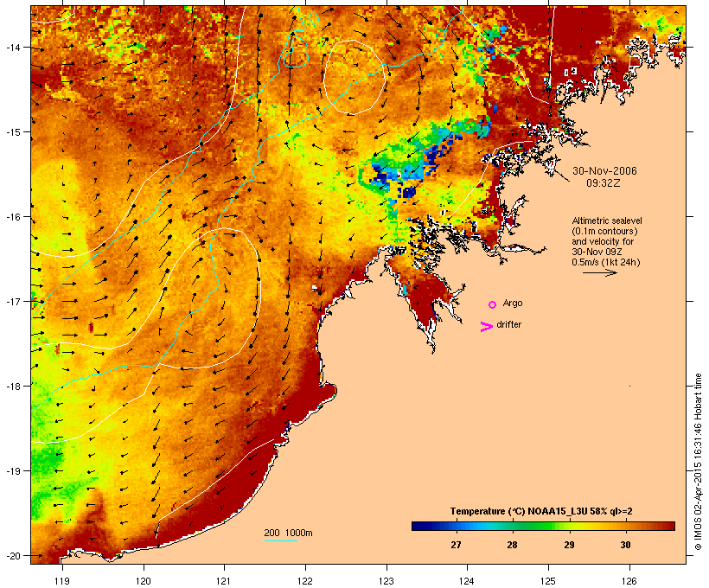Click the 'Altimetric sealevel' text line
709x588 pixels.
coord(607,220)
